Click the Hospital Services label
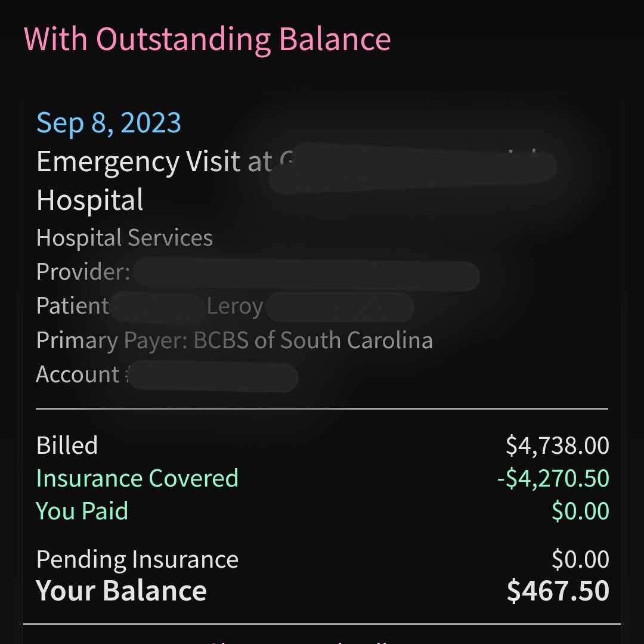644x644 pixels. pyautogui.click(x=125, y=237)
